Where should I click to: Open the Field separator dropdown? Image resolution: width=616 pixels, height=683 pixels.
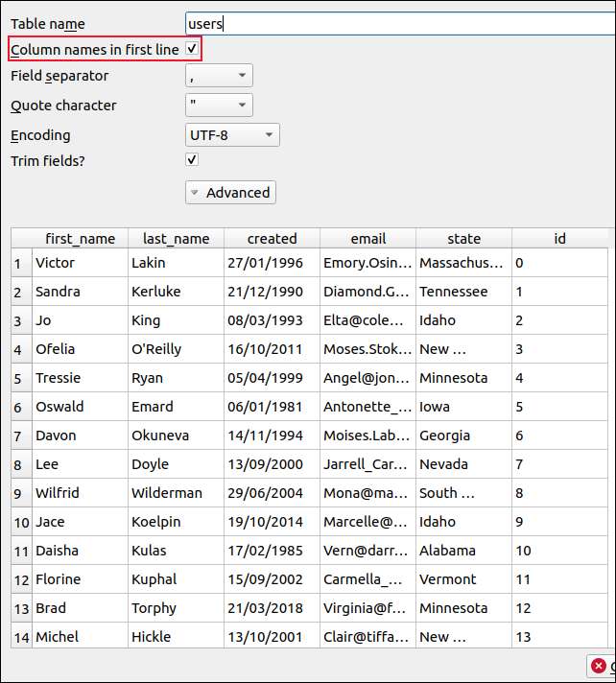(219, 76)
